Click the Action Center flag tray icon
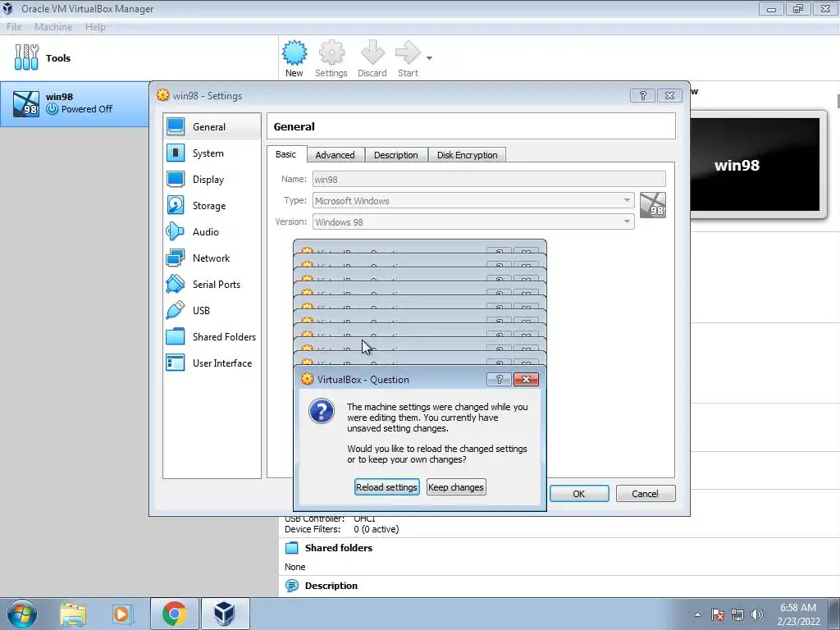 pyautogui.click(x=718, y=614)
